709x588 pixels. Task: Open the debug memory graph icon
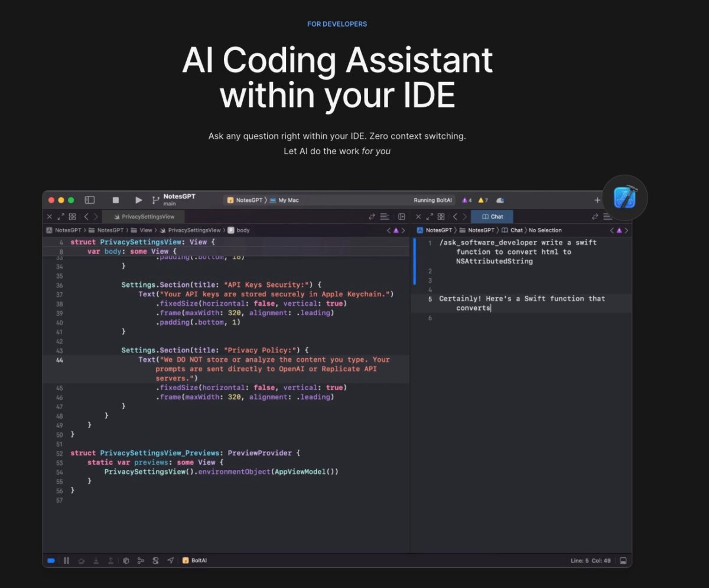(x=141, y=560)
